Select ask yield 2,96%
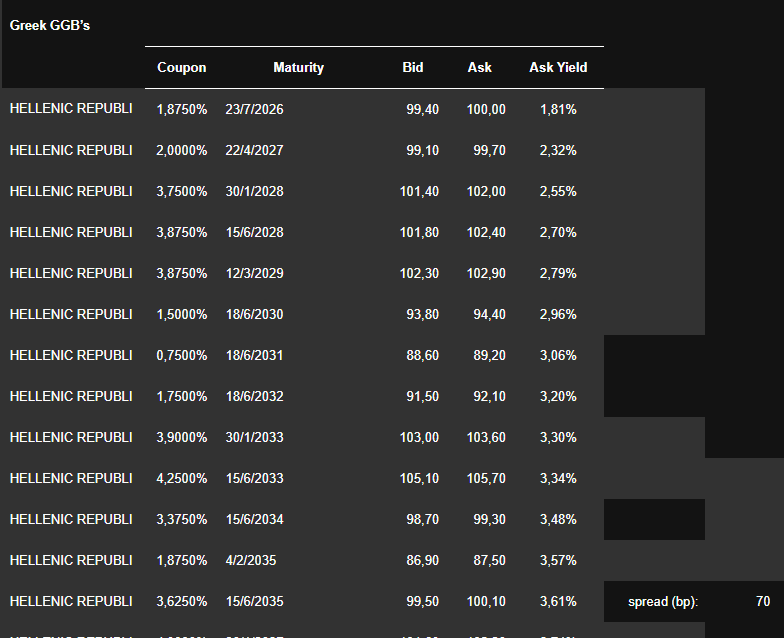This screenshot has height=638, width=784. coord(558,314)
